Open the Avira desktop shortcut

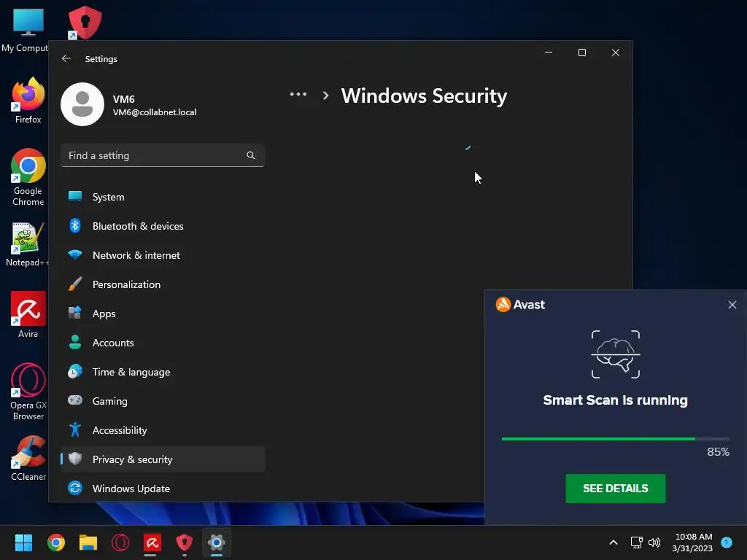[x=28, y=315]
